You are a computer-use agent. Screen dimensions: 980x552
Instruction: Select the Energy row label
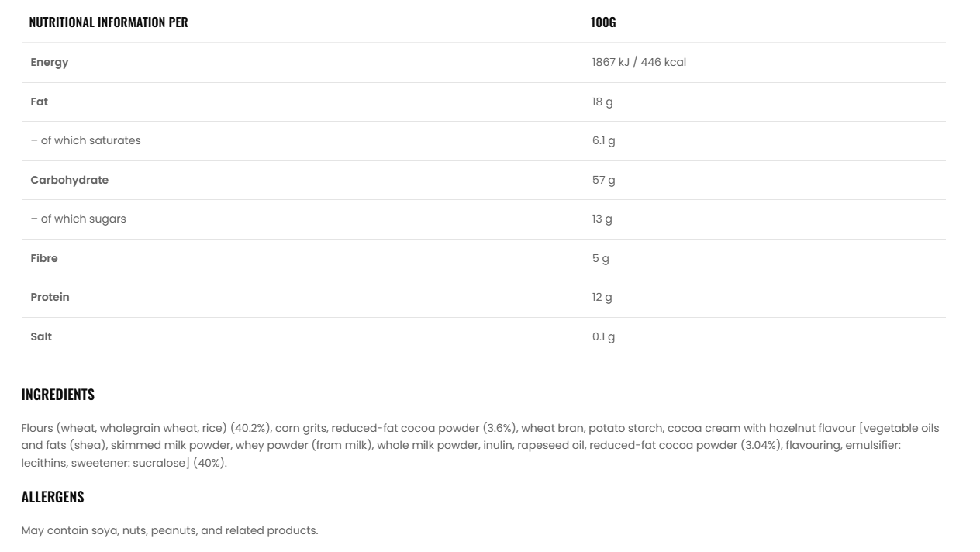[x=50, y=62]
